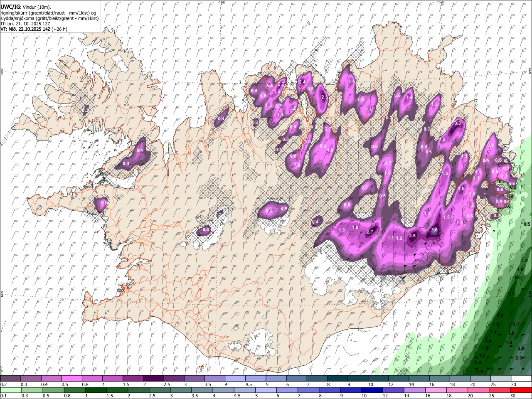Click the 15W longitude label
Screen dimensions: 532x399
[440, 2]
